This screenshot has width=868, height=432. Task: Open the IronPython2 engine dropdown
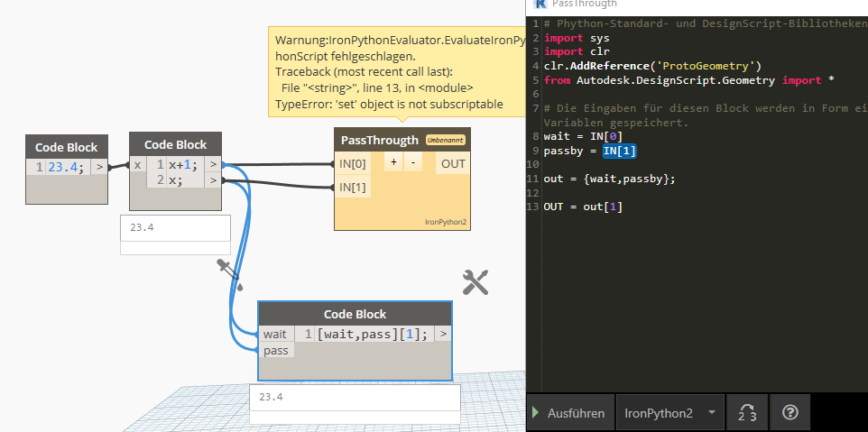(x=670, y=413)
